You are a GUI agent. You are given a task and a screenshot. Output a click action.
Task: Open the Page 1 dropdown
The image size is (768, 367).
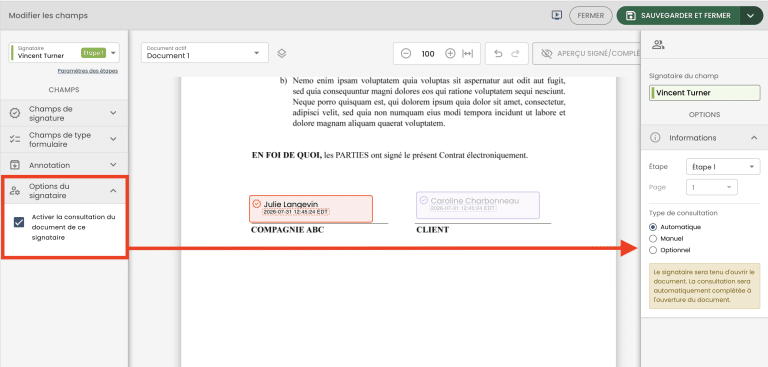click(712, 187)
